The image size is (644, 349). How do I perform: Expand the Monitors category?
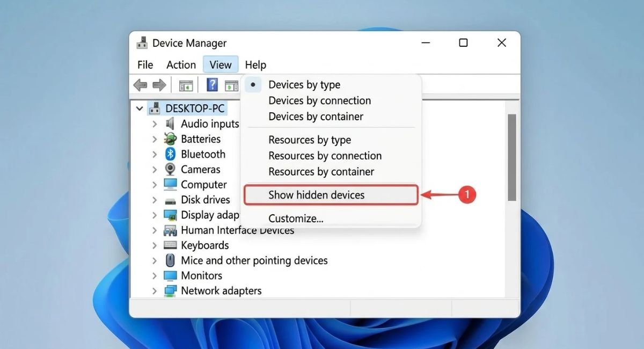(155, 275)
